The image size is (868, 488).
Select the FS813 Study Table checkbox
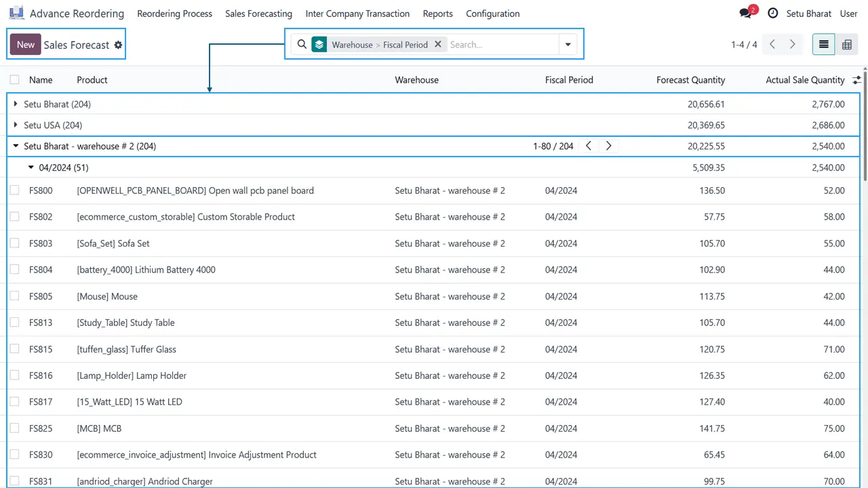(14, 323)
